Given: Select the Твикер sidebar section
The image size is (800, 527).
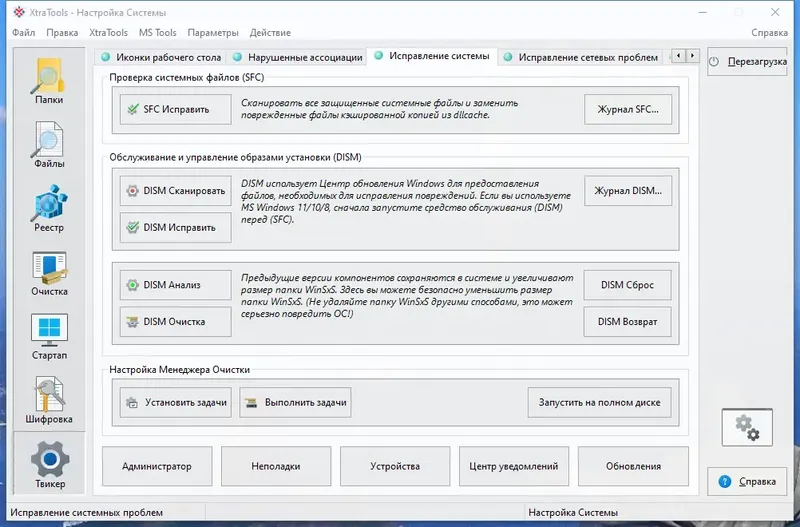Looking at the screenshot, I should 49,463.
